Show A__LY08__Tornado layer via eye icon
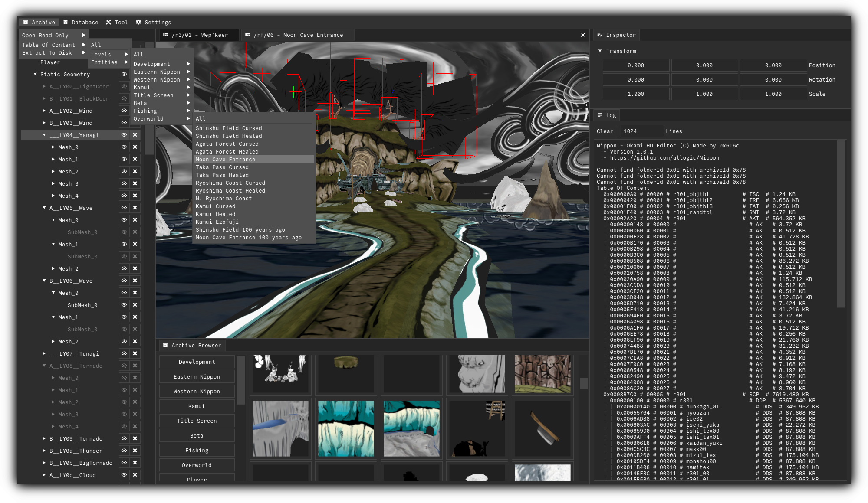Screen dimensions: 868x503 [x=124, y=366]
